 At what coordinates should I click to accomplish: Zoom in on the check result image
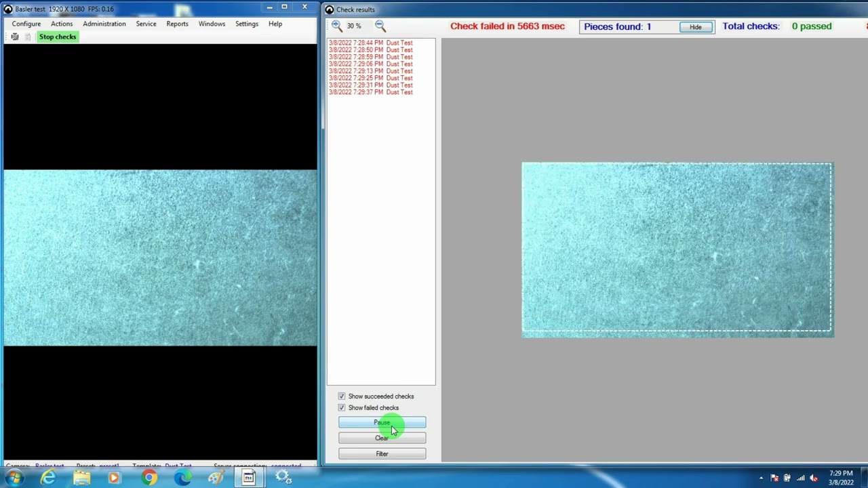point(337,26)
